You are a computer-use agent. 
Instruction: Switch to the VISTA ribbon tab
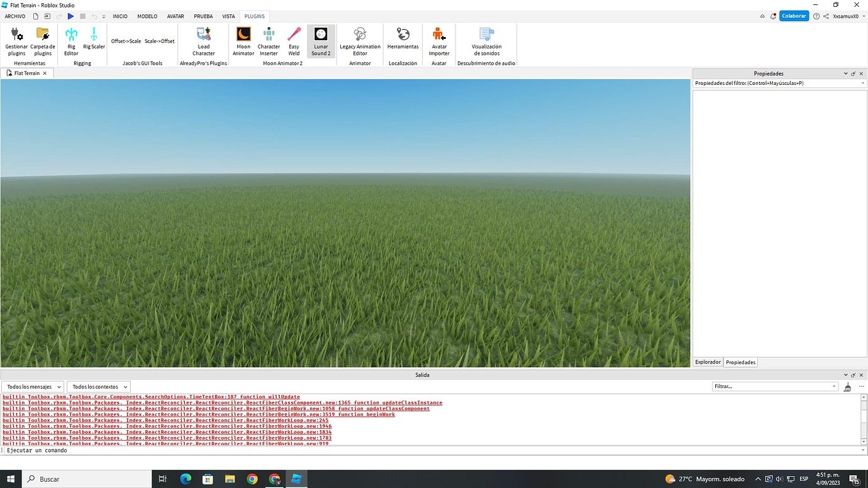tap(228, 16)
